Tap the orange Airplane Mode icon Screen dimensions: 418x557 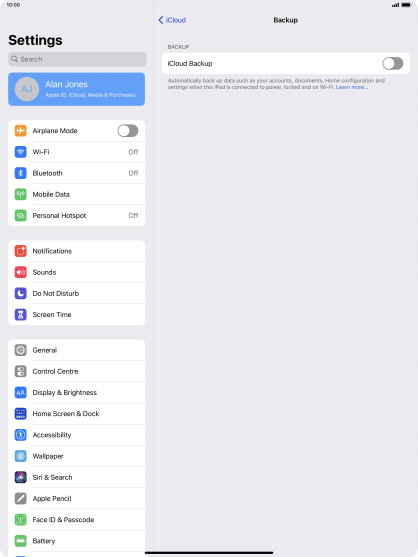point(21,131)
